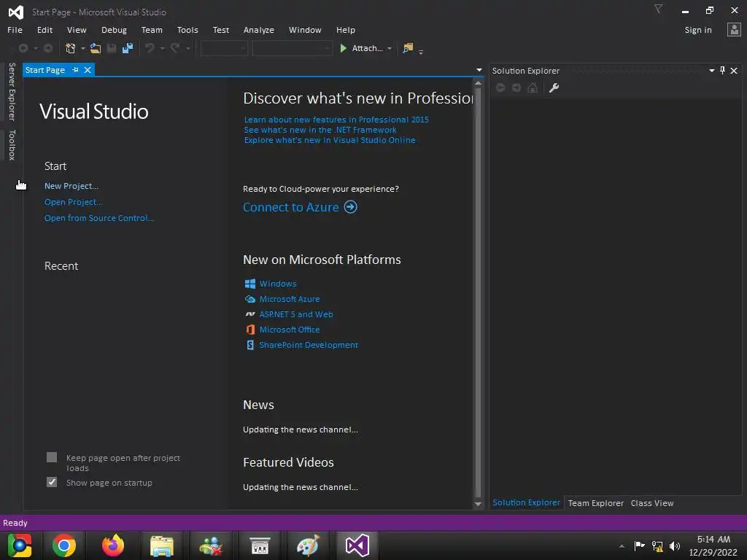Click the New Project toolbar icon
The height and width of the screenshot is (560, 747).
pos(71,48)
